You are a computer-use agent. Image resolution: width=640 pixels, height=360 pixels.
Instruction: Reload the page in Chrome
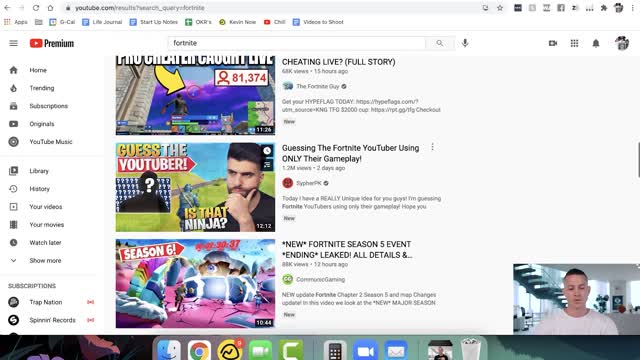(x=36, y=8)
